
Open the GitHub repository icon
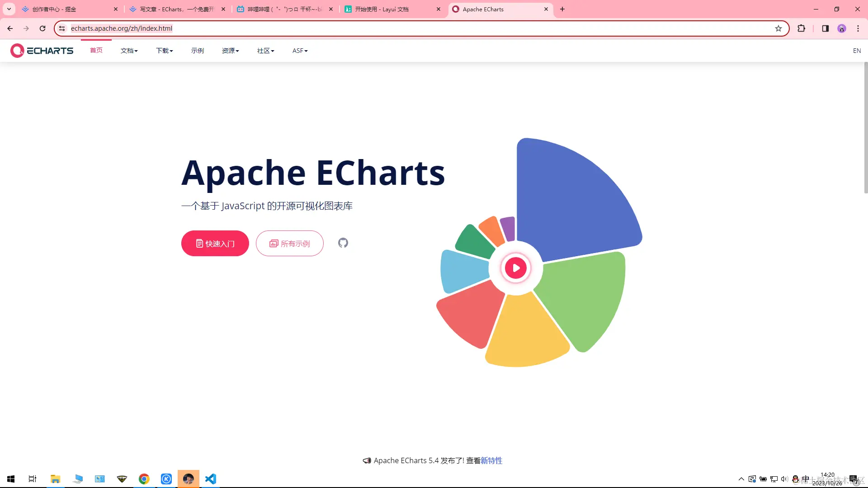pyautogui.click(x=343, y=243)
